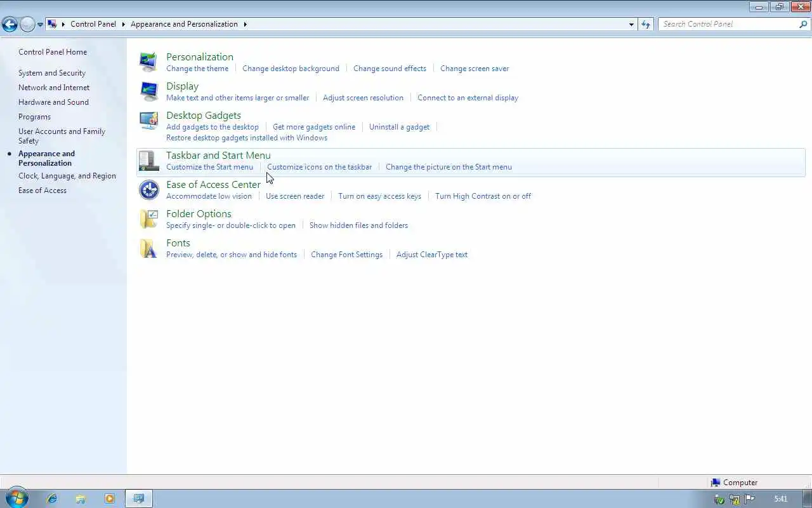Open the Personalization category icon
The height and width of the screenshot is (508, 812).
click(x=148, y=62)
